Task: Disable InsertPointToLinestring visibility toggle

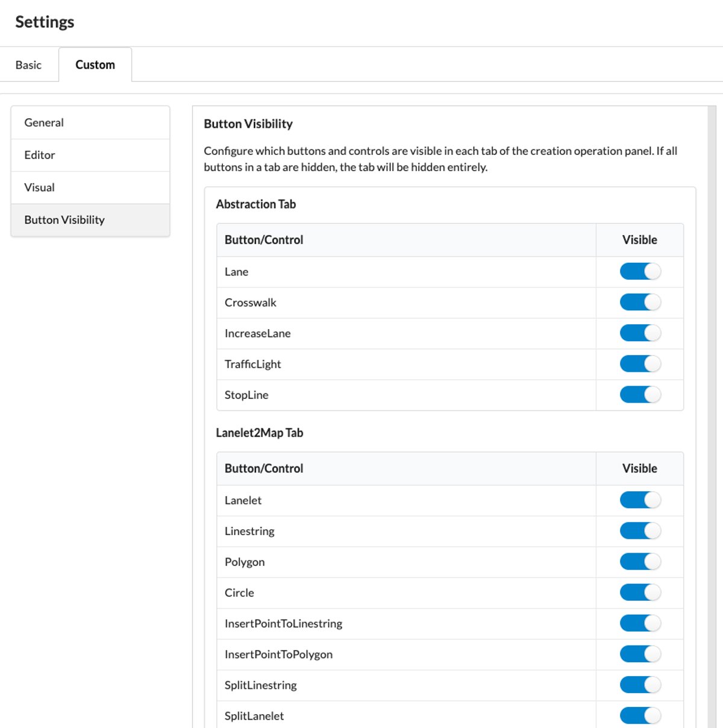Action: coord(640,623)
